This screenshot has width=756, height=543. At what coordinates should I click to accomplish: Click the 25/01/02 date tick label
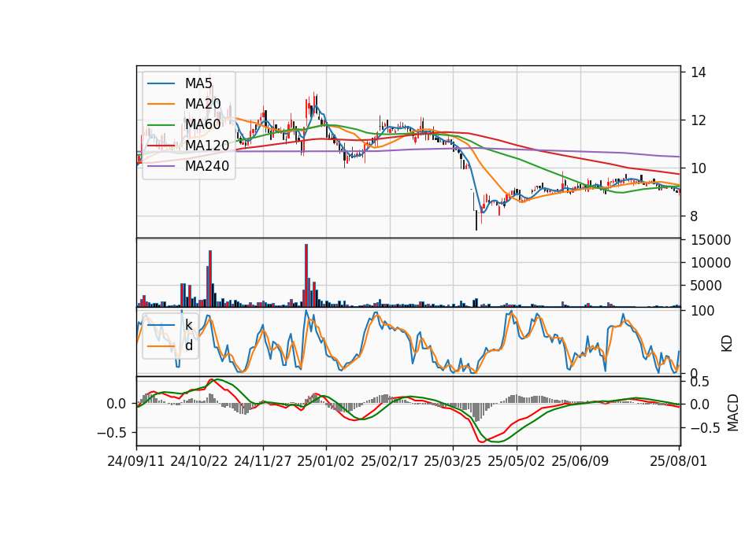(326, 461)
